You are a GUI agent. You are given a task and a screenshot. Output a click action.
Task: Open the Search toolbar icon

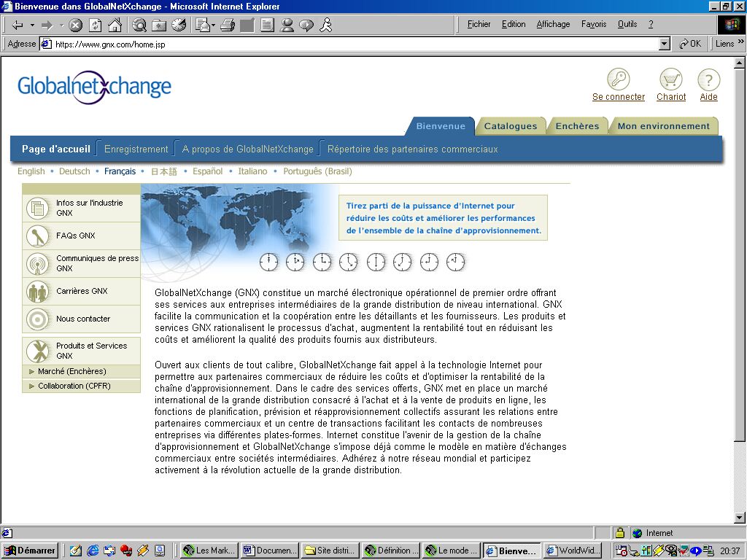tap(139, 26)
